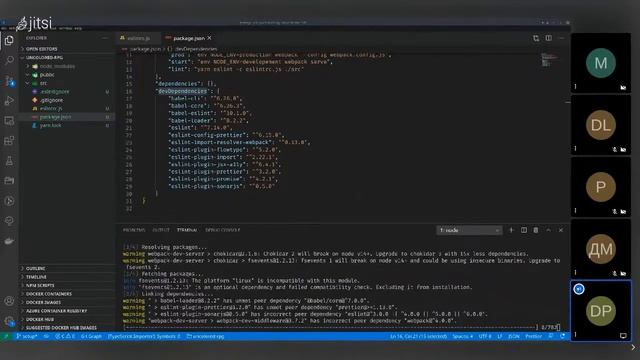Kill terminal with trash icon
640x360 pixels.
click(536, 230)
